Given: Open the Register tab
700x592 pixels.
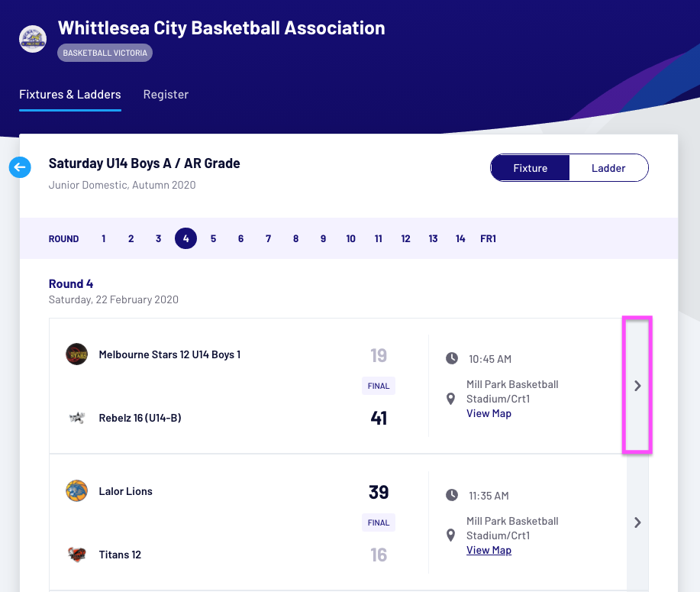Looking at the screenshot, I should tap(166, 95).
